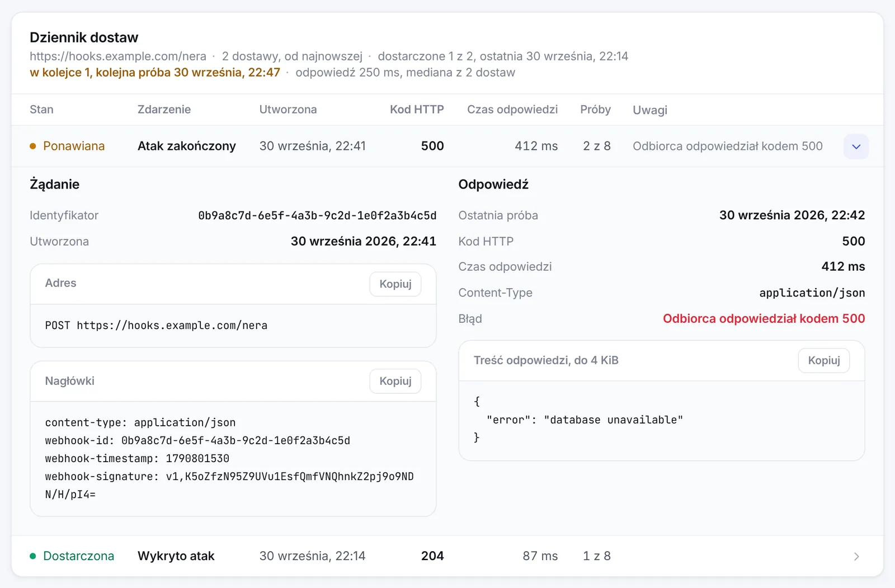Click the event name Atak zakończony
The height and width of the screenshot is (588, 895).
tap(187, 146)
